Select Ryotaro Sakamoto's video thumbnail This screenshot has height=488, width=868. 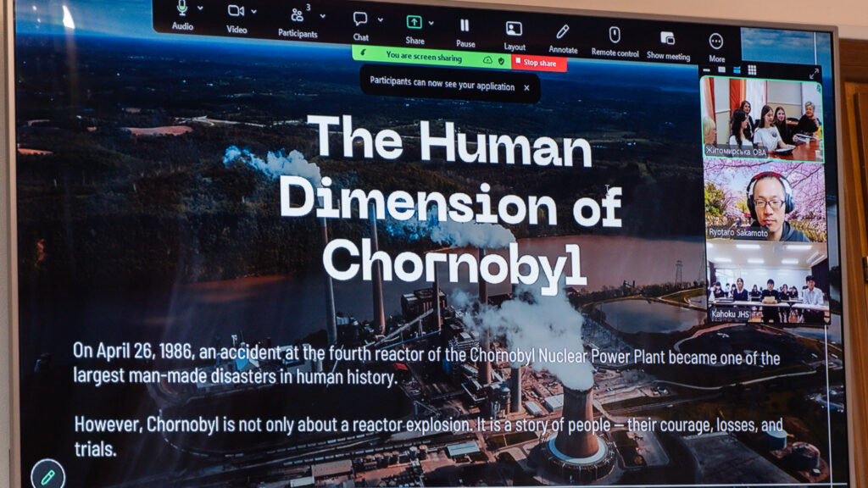coord(765,202)
